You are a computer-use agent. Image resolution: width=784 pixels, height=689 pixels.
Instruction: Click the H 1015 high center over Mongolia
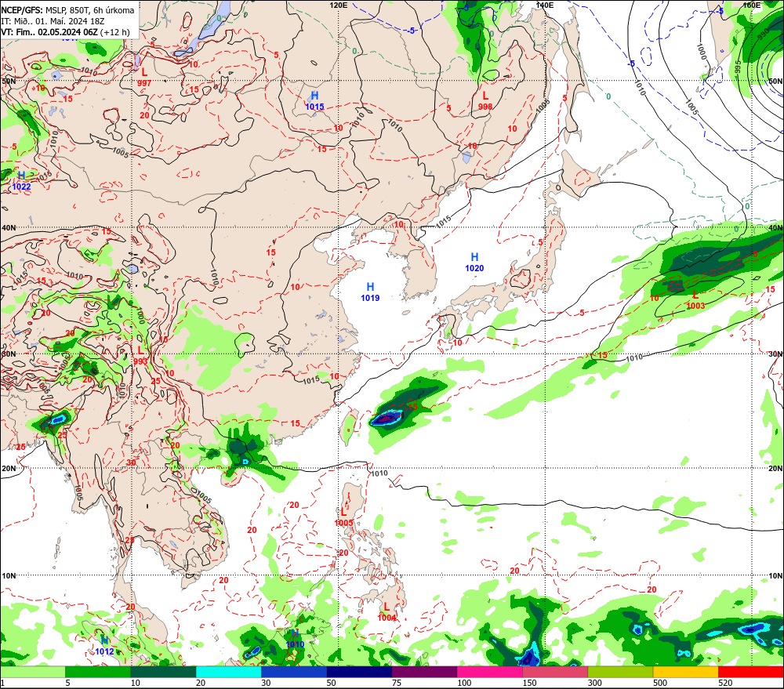point(315,100)
